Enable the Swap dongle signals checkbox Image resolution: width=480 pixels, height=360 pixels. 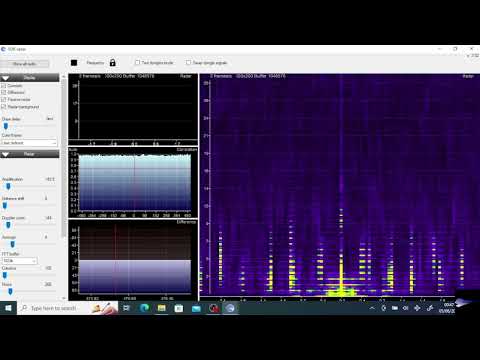(188, 62)
